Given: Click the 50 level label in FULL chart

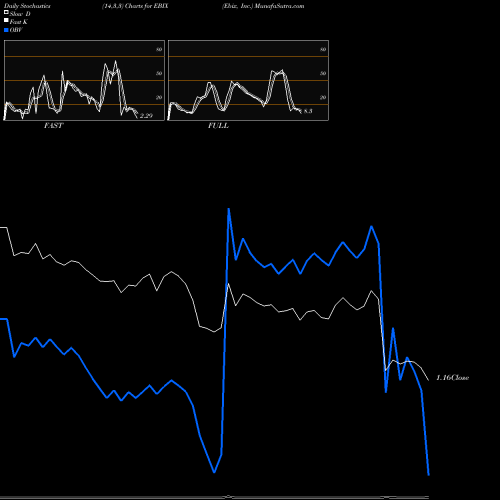Looking at the screenshot, I should 323,73.
